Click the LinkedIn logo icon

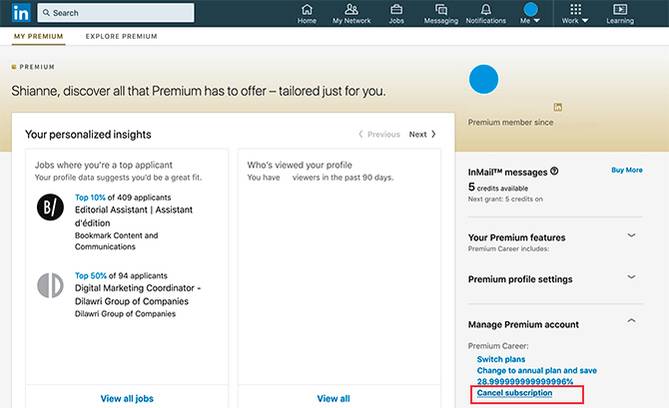21,13
